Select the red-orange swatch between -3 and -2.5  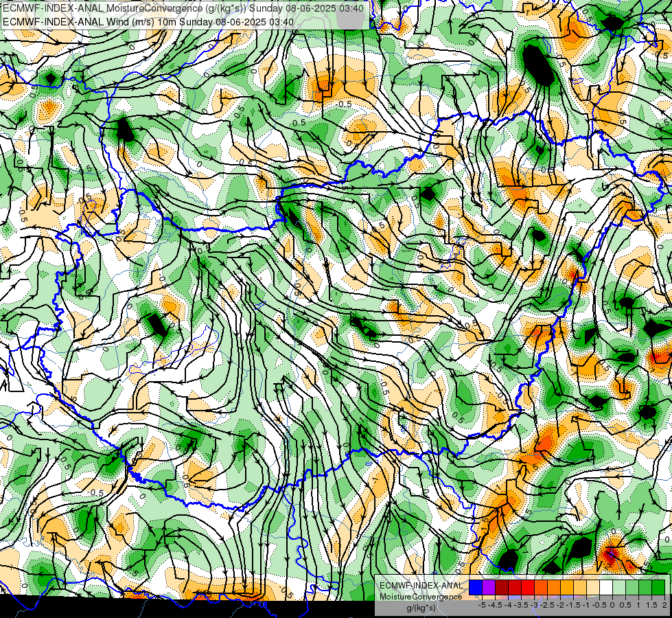pyautogui.click(x=541, y=588)
